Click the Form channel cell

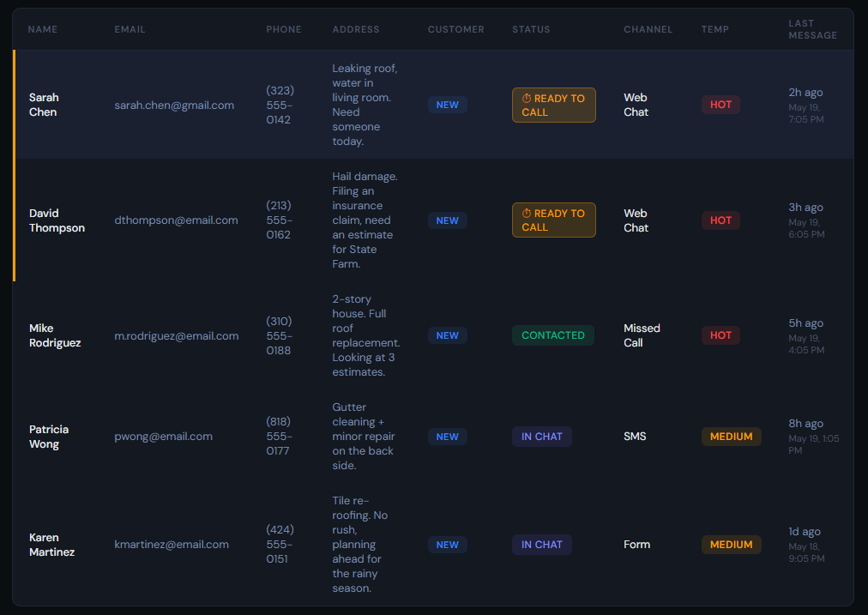636,545
